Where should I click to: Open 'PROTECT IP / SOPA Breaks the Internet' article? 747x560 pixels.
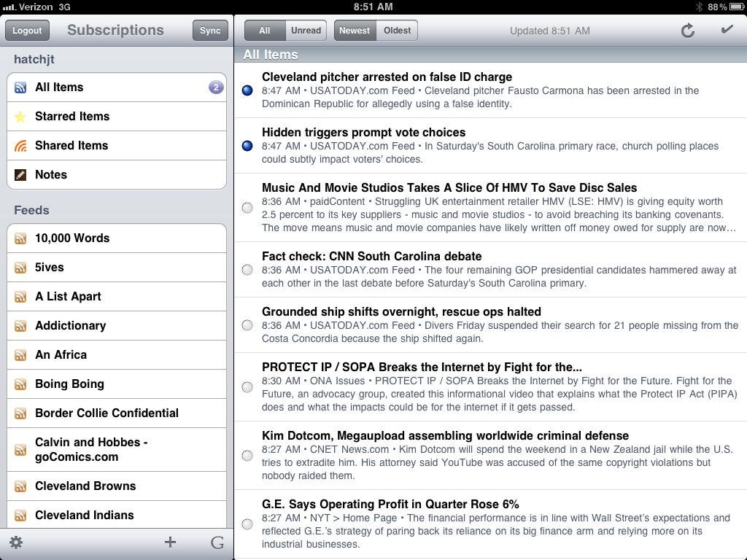[x=491, y=387]
